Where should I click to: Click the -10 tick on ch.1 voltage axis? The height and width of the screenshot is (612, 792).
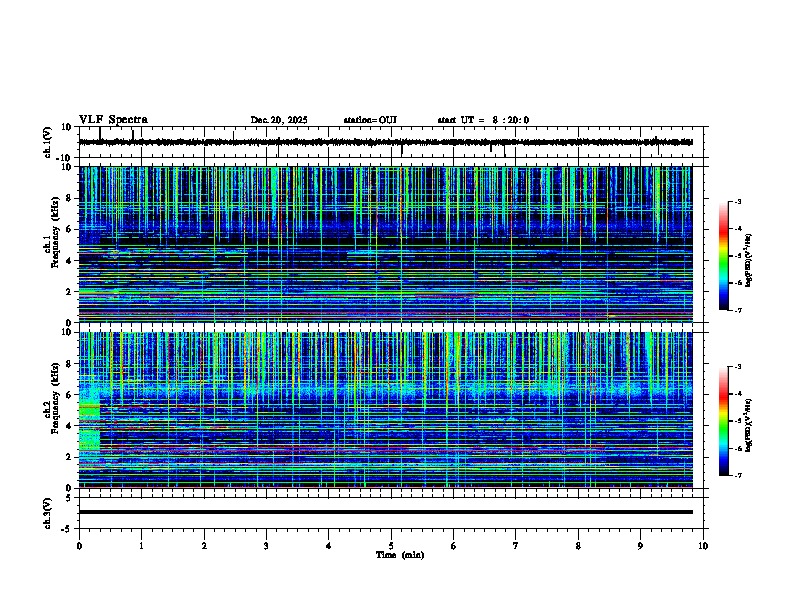65,157
